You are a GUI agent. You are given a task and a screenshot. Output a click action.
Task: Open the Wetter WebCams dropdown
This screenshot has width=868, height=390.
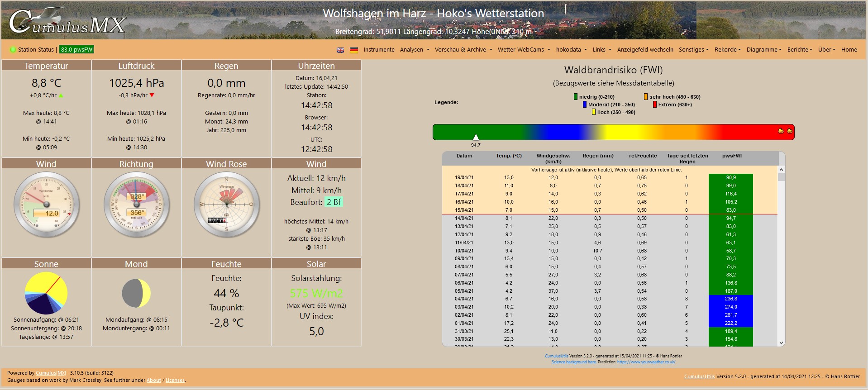pyautogui.click(x=524, y=50)
